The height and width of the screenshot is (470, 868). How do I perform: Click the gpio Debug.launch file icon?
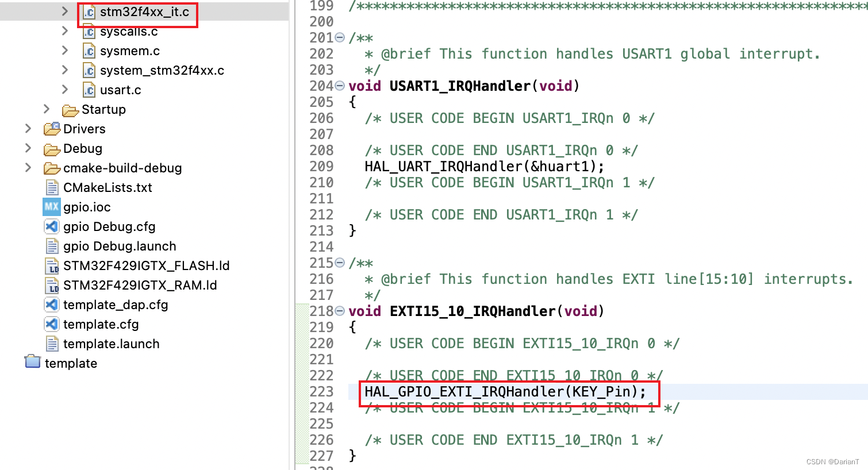coord(52,246)
